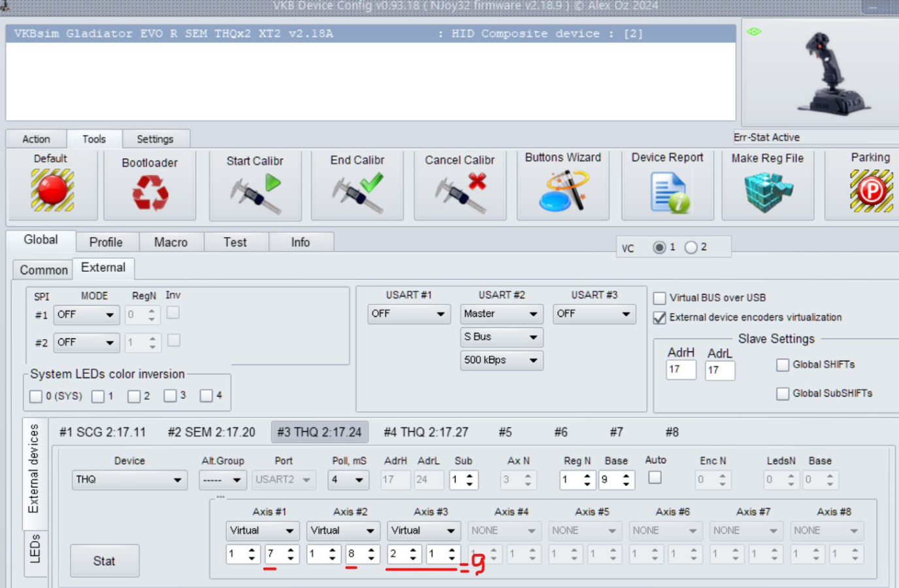This screenshot has height=588, width=899.
Task: Click the AdrL slave address field
Action: click(720, 370)
